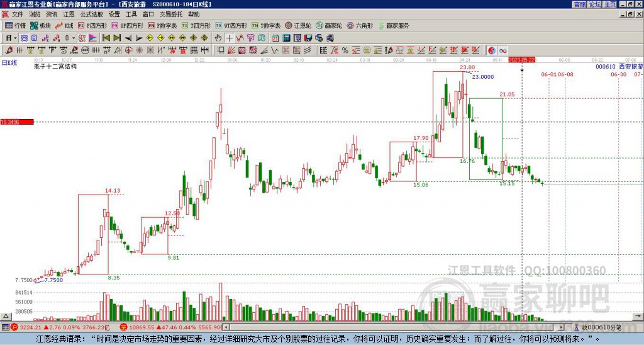Open the 资讯 menu

pyautogui.click(x=52, y=14)
